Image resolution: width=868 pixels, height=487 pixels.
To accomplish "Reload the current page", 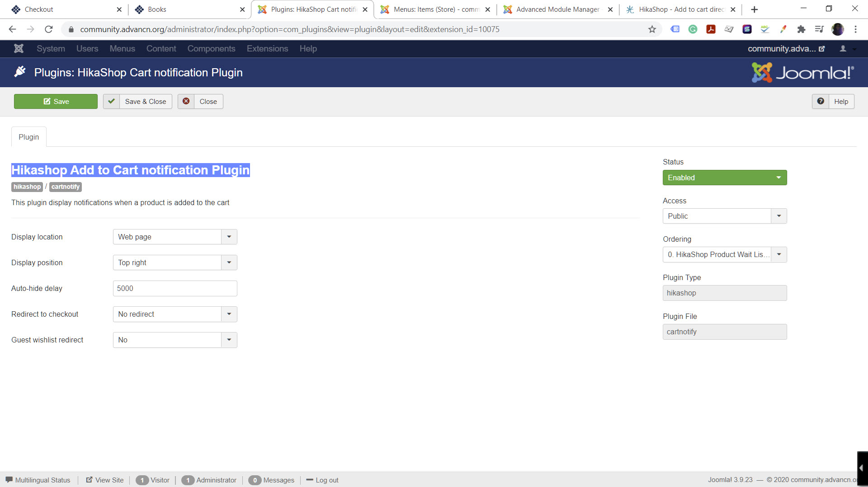I will [49, 29].
